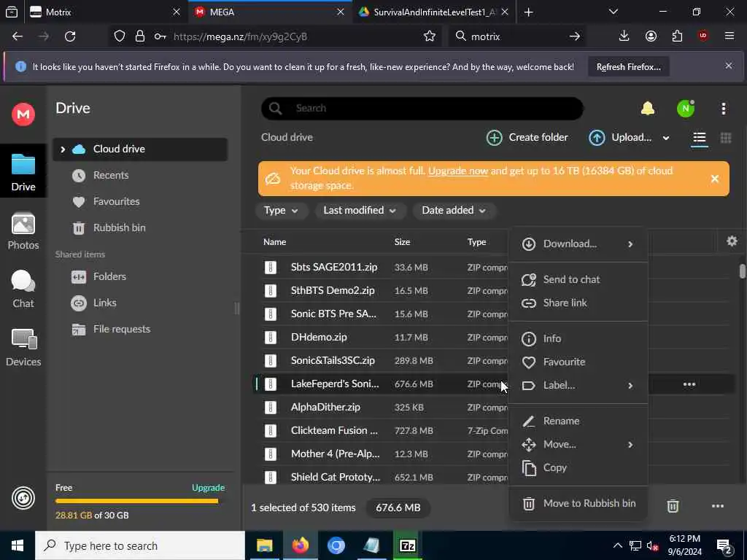Switch to grid thumbnail view

pyautogui.click(x=726, y=138)
